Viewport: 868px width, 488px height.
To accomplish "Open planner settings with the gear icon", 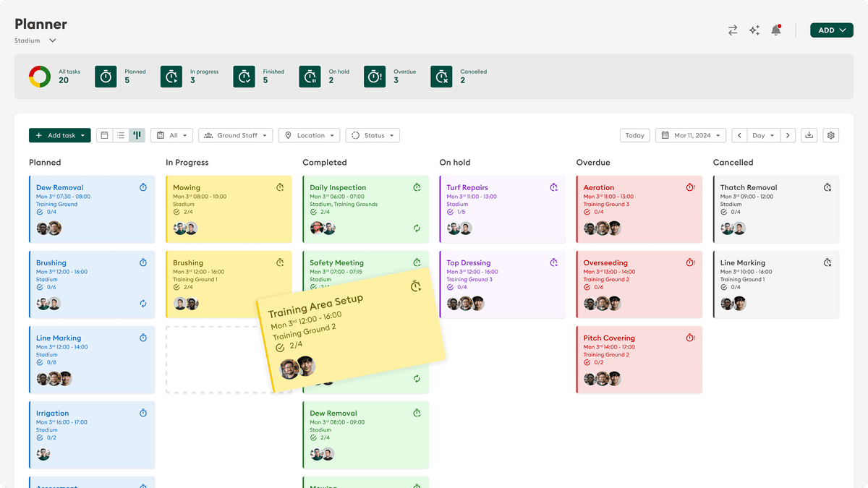I will 830,135.
